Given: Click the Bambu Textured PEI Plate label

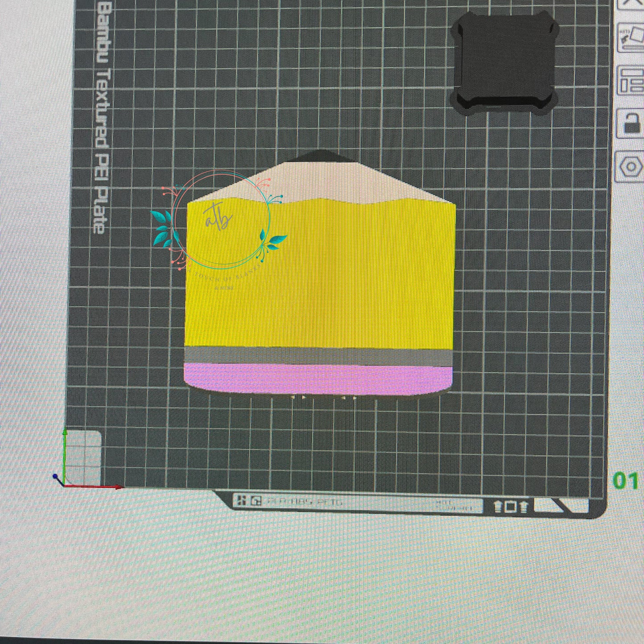Looking at the screenshot, I should 103,118.
